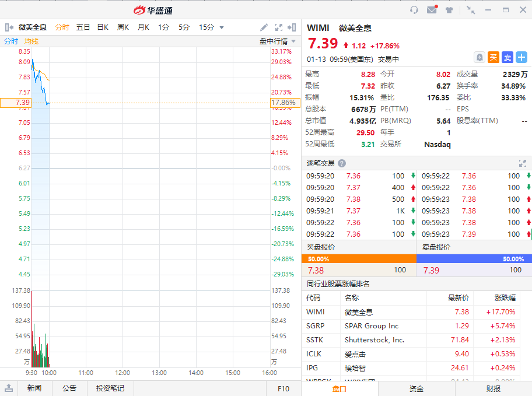Image resolution: width=532 pixels, height=396 pixels.
Task: Click the bid price 7.38 row
Action: click(359, 270)
